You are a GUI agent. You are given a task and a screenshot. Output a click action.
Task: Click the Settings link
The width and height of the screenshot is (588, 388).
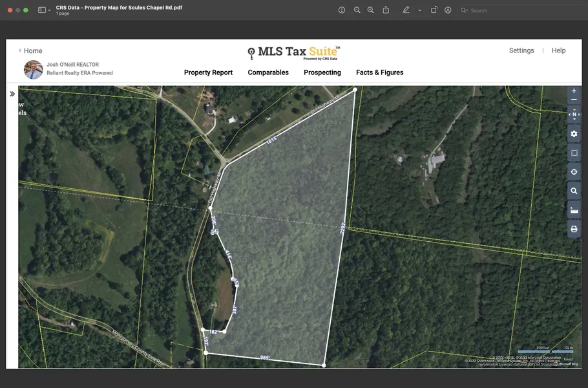[x=521, y=50]
